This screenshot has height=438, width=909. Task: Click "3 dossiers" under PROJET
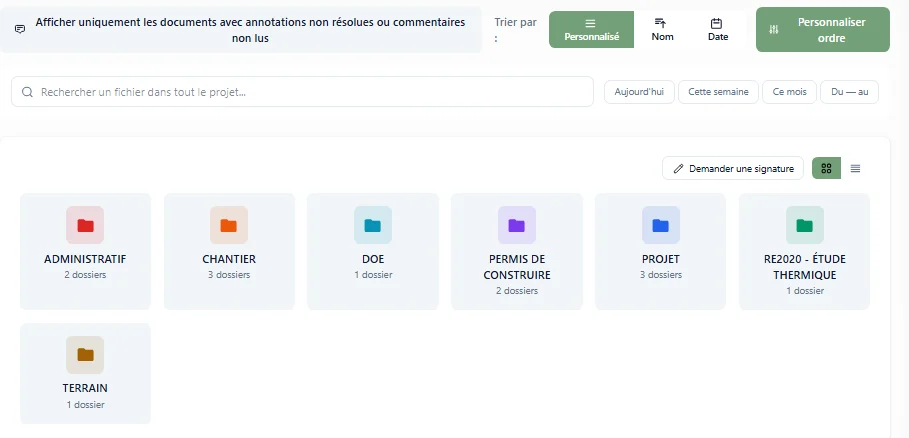(660, 275)
